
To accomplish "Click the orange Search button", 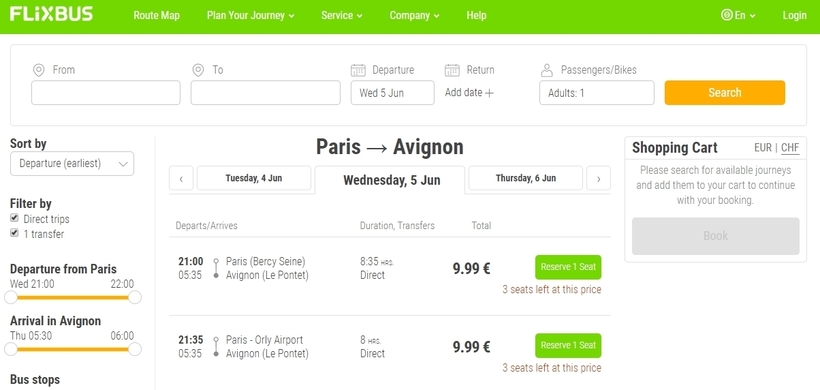I will [725, 93].
